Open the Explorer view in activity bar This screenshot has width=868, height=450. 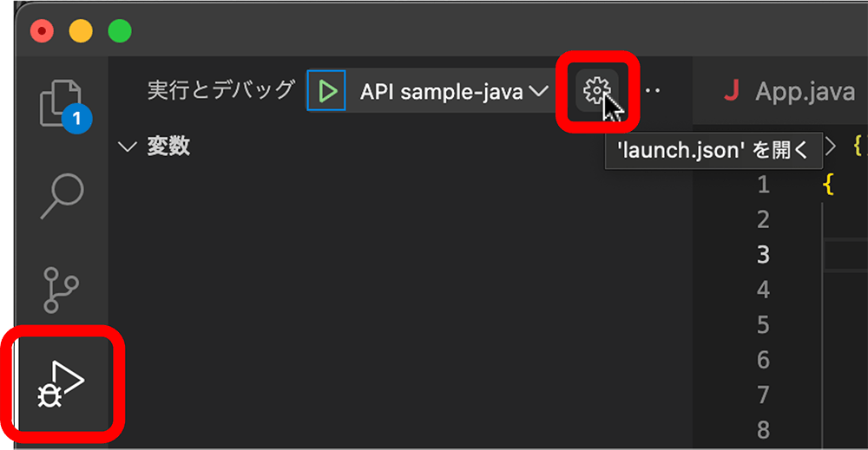[62, 103]
